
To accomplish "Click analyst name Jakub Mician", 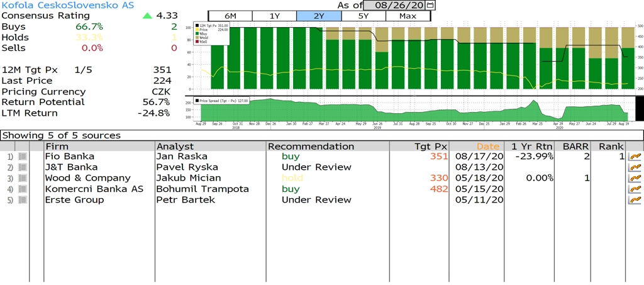I will coord(189,178).
